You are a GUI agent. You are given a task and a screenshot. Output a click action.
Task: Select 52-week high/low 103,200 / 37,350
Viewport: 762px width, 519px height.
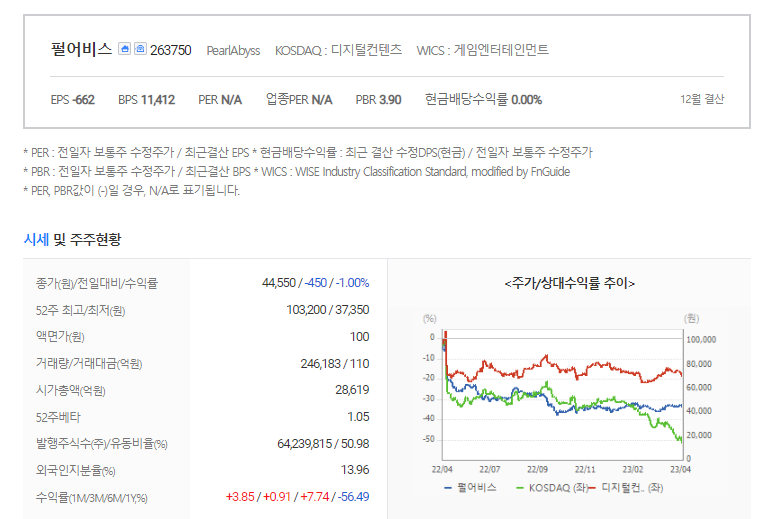(328, 310)
